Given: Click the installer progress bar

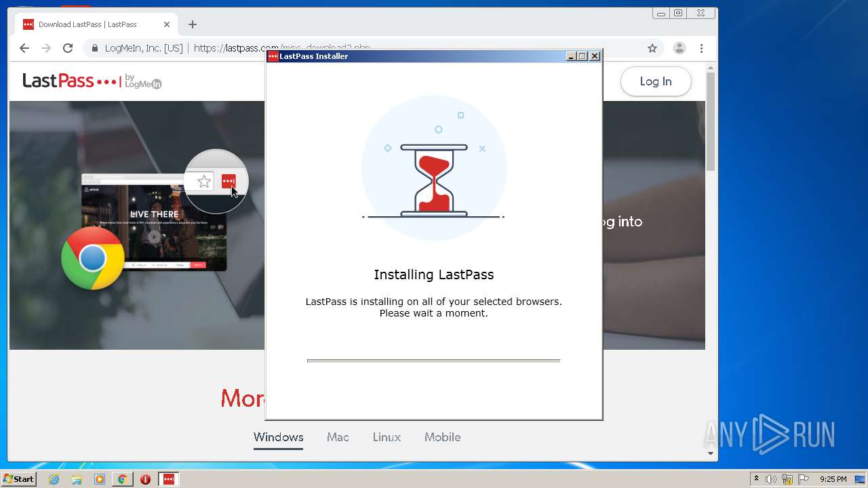Looking at the screenshot, I should [434, 361].
